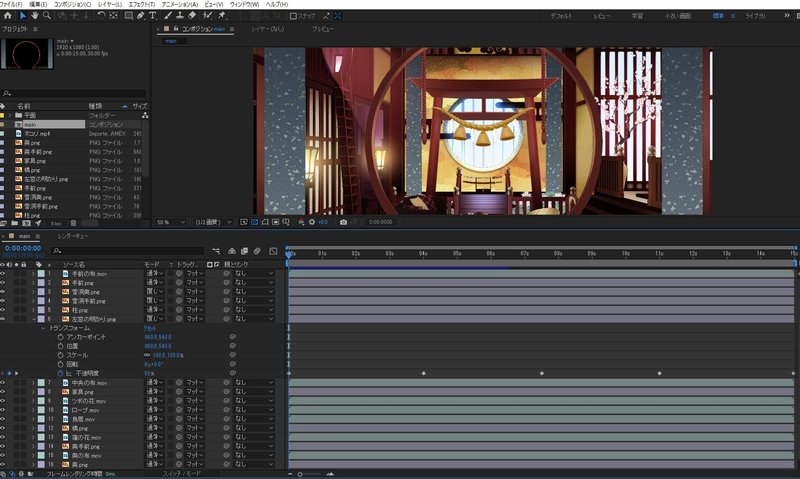Click the label color swatch of layer 1

coord(41,274)
